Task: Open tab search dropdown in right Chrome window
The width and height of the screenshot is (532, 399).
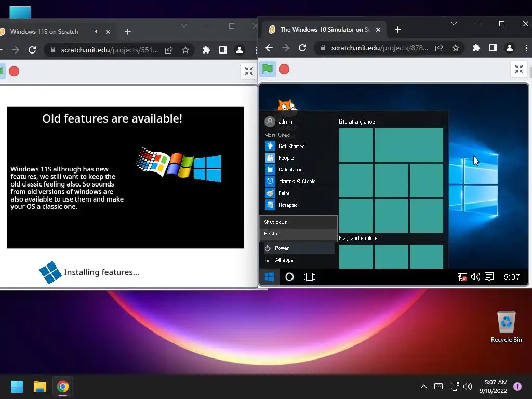Action: [x=454, y=24]
